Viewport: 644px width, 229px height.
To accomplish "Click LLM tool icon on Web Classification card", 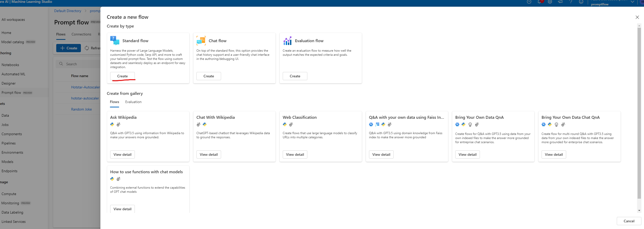I will coord(291,124).
